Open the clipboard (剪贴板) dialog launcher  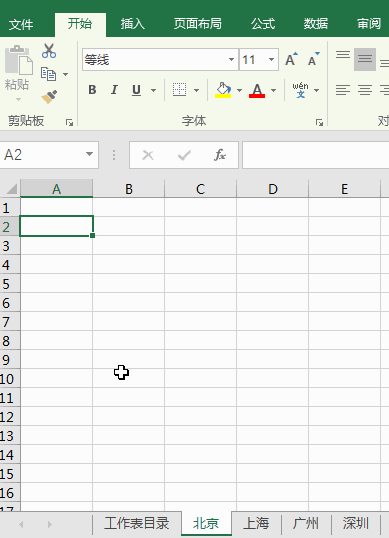pyautogui.click(x=70, y=122)
